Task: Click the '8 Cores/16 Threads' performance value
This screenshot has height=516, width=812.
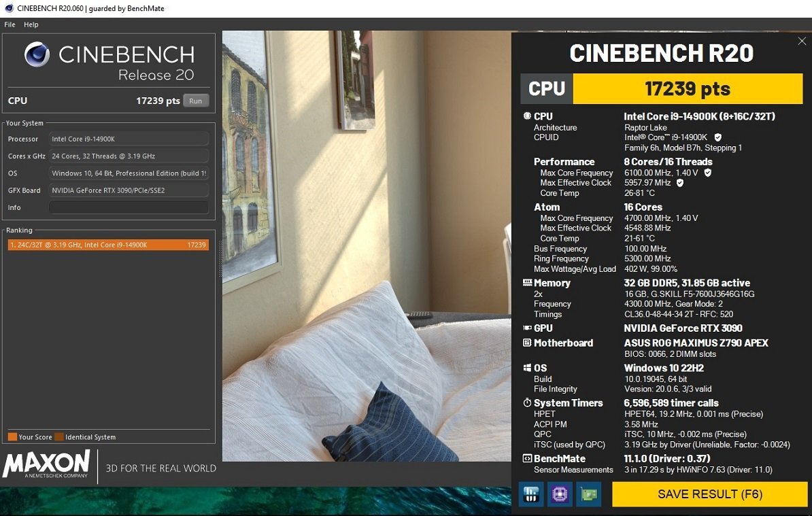Action: coord(668,162)
